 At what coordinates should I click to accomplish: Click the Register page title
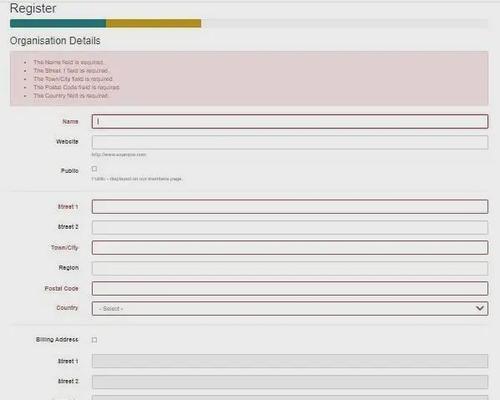click(x=33, y=9)
